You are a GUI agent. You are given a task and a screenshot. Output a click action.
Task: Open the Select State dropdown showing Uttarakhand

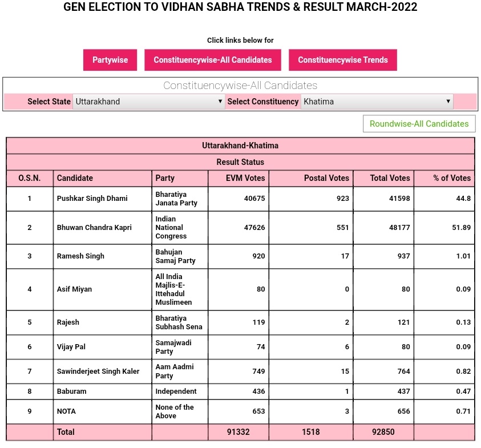click(x=148, y=102)
